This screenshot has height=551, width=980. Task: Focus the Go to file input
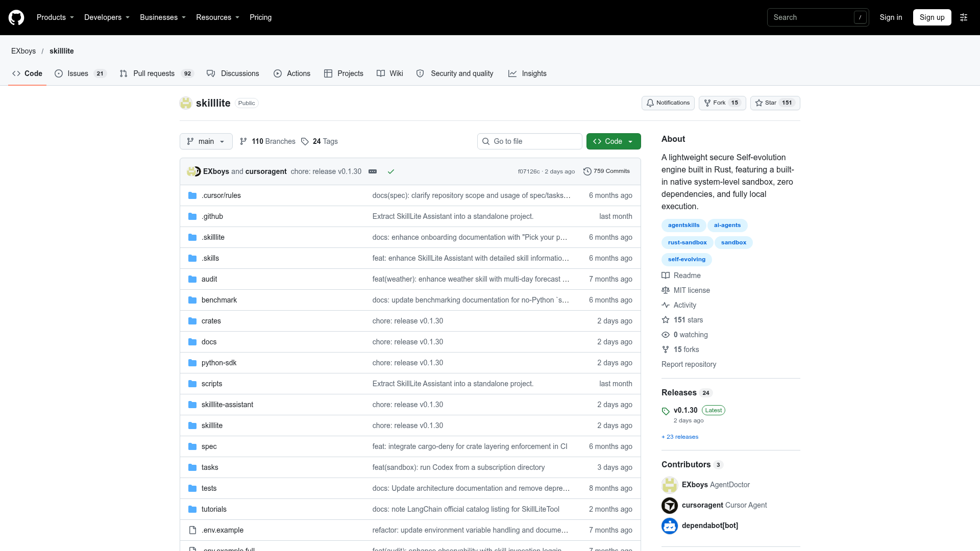(x=530, y=141)
